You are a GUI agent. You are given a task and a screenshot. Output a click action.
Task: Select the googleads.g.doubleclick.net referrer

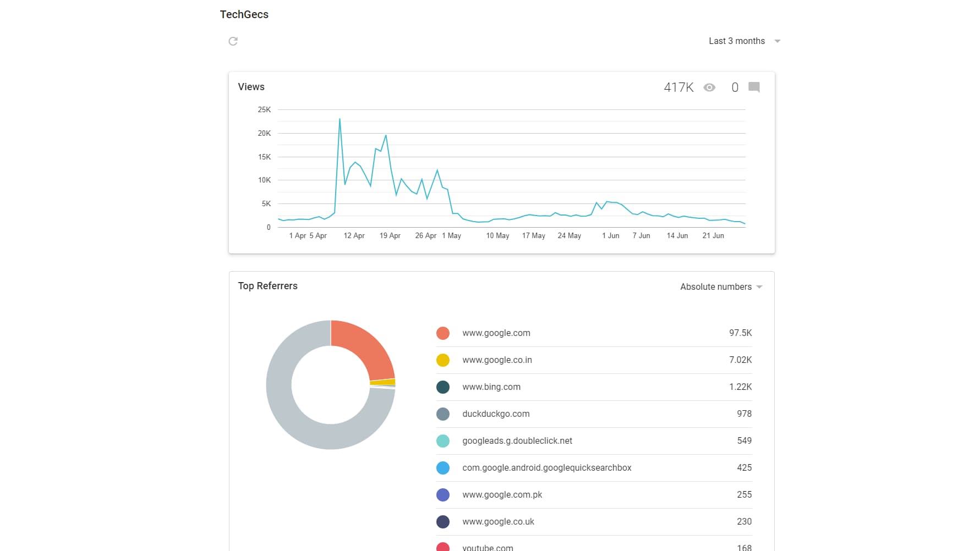click(x=517, y=441)
